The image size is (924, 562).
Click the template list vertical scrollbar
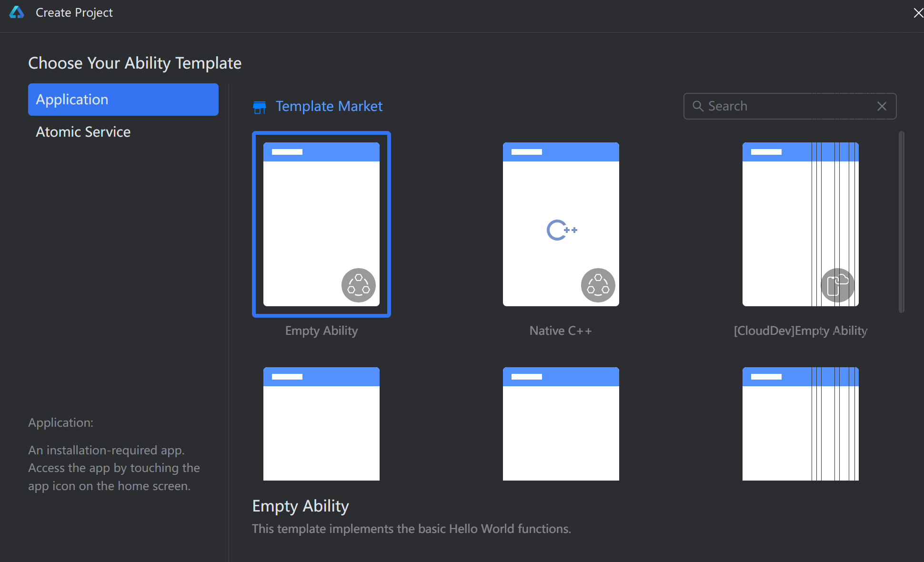point(901,221)
